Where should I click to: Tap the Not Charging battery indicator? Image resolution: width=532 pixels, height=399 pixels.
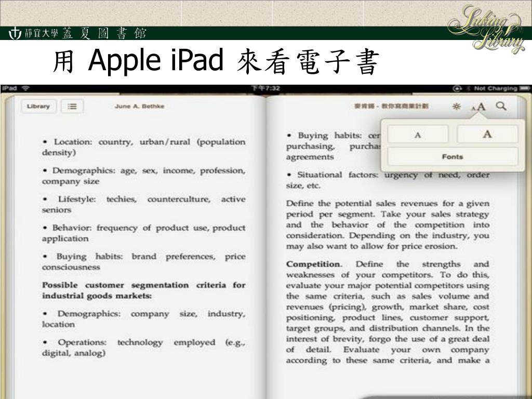(x=501, y=88)
